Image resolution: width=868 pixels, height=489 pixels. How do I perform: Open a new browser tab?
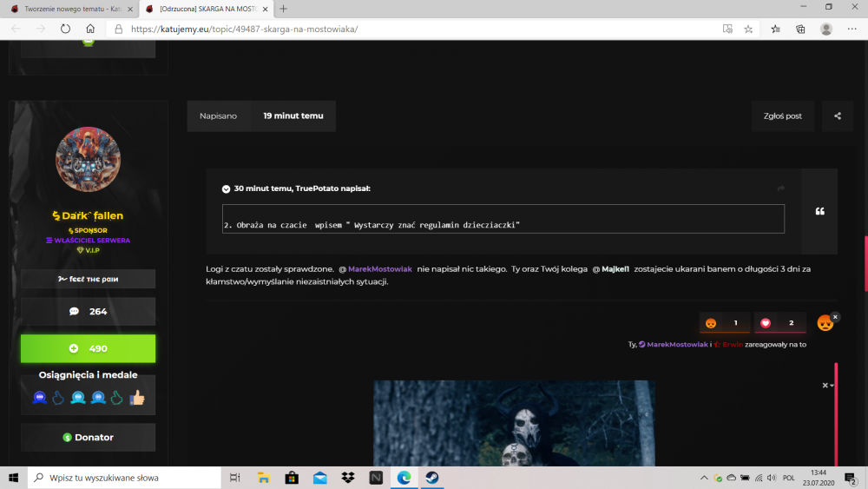point(284,9)
